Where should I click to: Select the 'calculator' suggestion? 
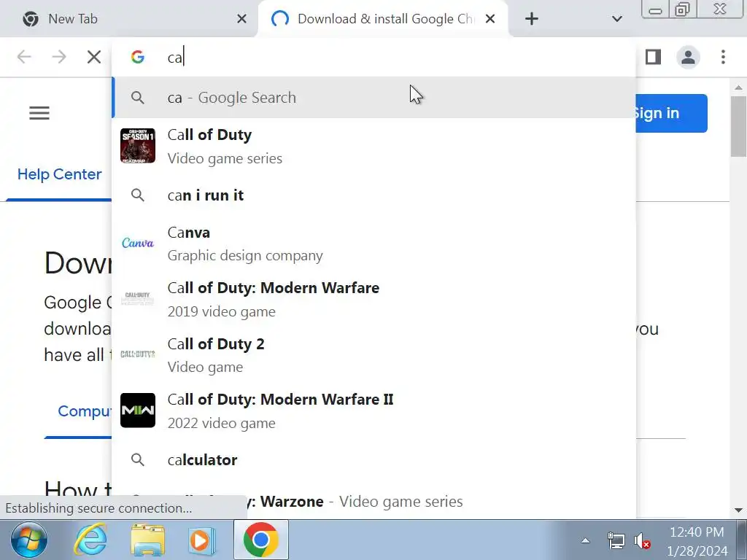coord(374,460)
